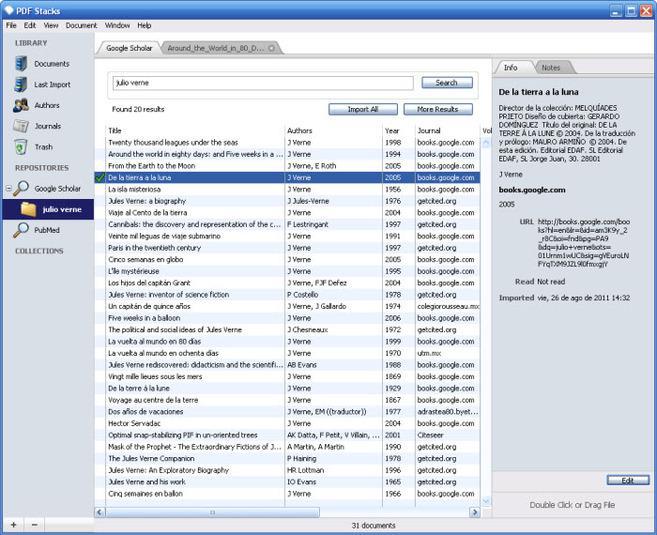657x535 pixels.
Task: Click the minus remove-collection button
Action: point(34,525)
